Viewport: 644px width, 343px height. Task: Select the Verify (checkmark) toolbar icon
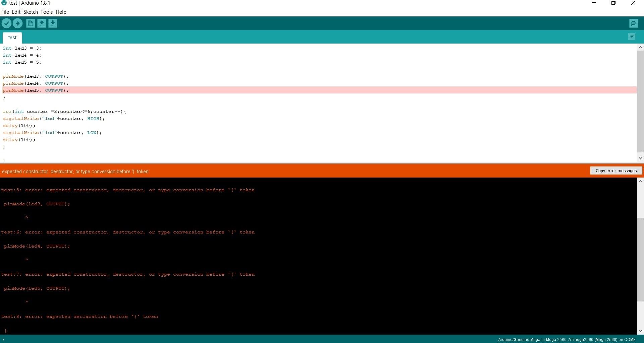click(x=7, y=23)
